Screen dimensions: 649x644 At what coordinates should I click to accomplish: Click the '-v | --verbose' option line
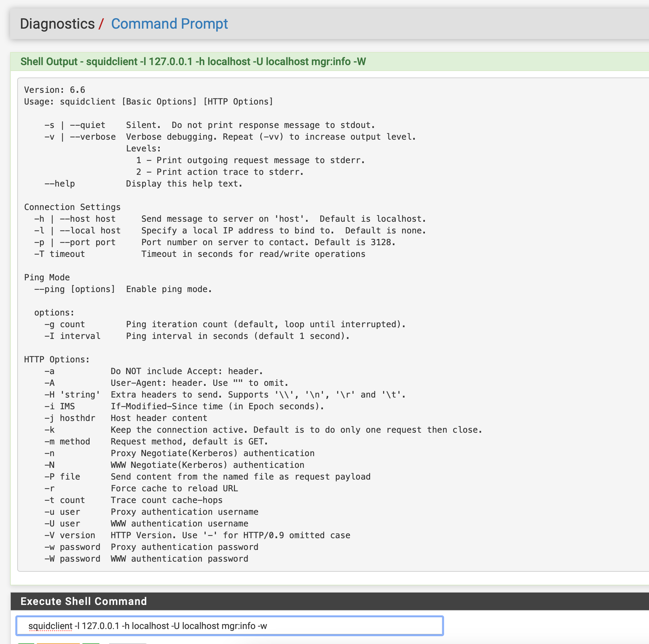coord(230,137)
